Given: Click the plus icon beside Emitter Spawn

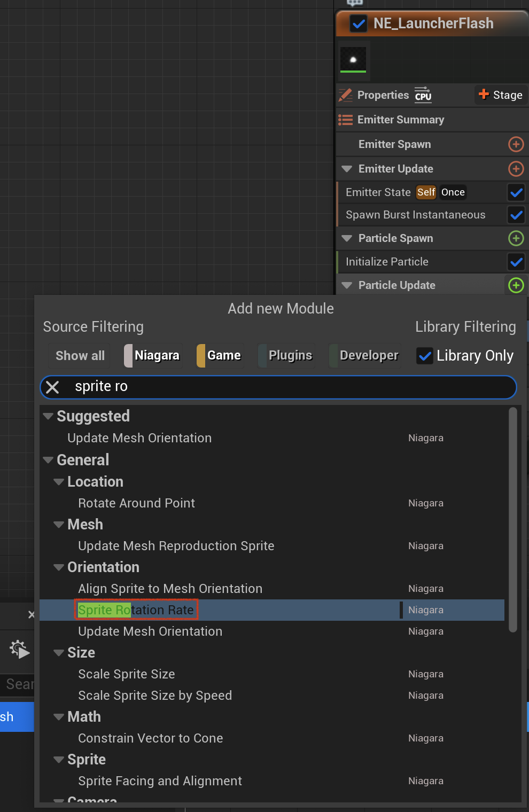Looking at the screenshot, I should (x=516, y=144).
